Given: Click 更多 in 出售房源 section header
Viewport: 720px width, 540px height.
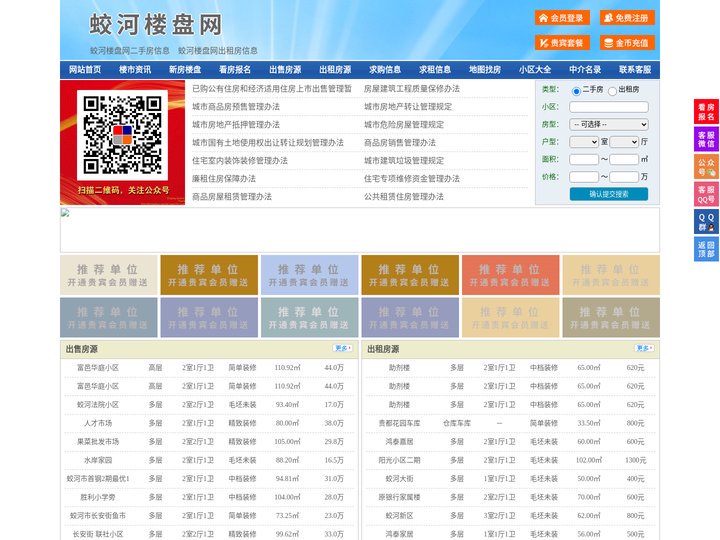Looking at the screenshot, I should (343, 349).
